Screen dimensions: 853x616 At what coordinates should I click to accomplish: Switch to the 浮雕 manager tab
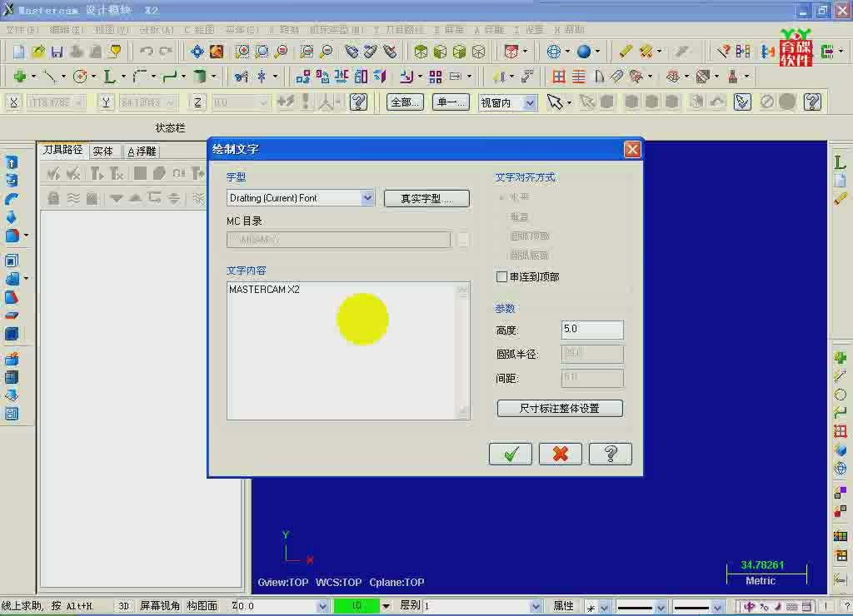[x=142, y=152]
